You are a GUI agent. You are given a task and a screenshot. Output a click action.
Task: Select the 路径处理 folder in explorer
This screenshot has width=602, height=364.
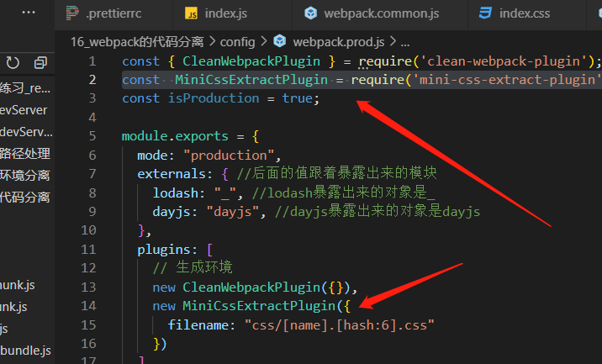(x=25, y=154)
